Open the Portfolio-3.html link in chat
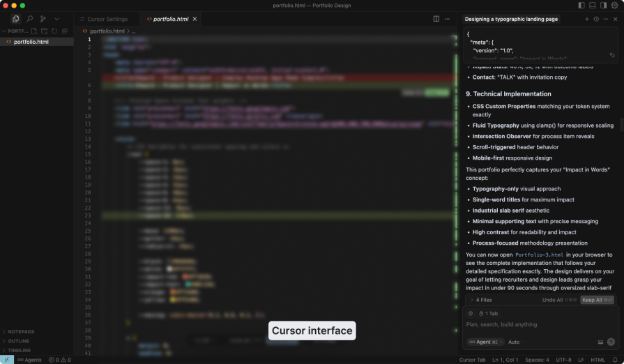 (x=539, y=255)
